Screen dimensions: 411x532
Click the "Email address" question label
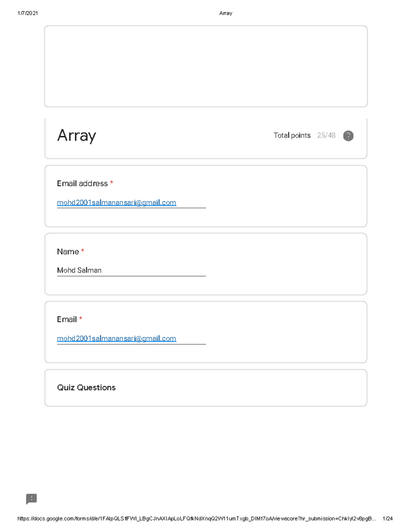coord(82,184)
